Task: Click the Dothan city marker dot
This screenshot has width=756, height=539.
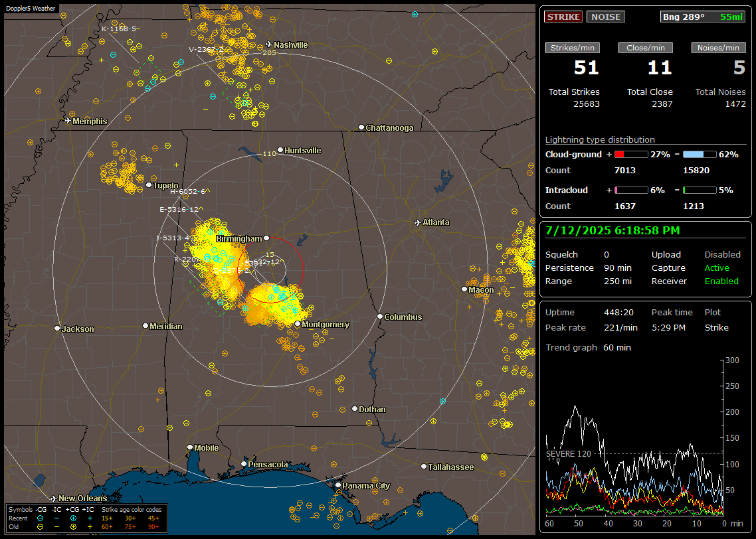Action: pos(354,408)
